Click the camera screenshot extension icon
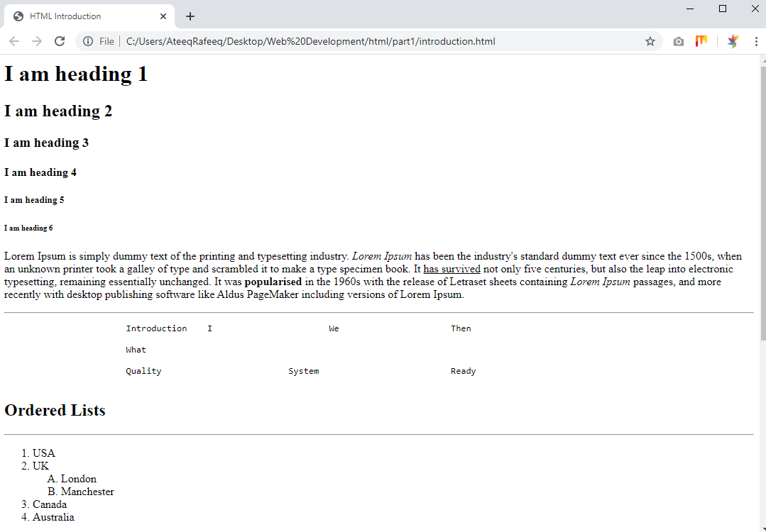This screenshot has width=766, height=532. tap(679, 41)
